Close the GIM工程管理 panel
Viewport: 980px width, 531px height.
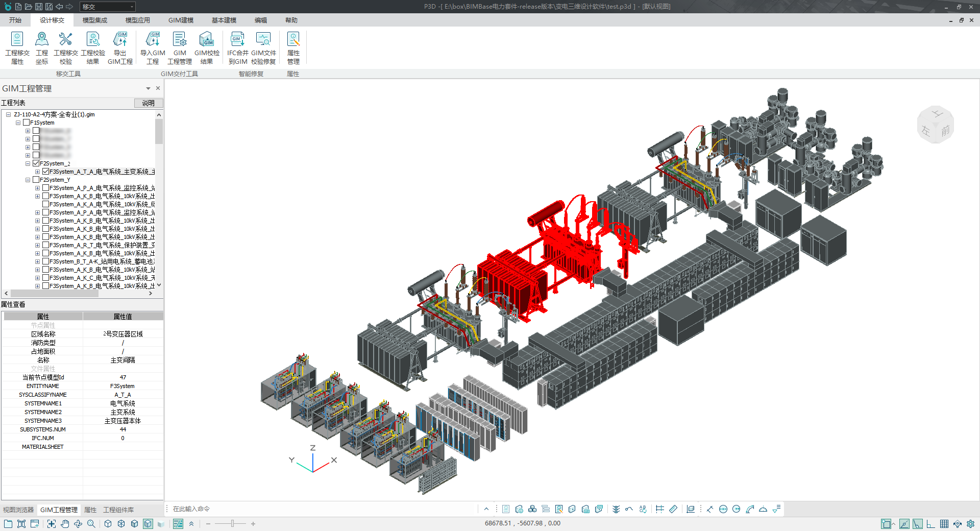[x=158, y=88]
